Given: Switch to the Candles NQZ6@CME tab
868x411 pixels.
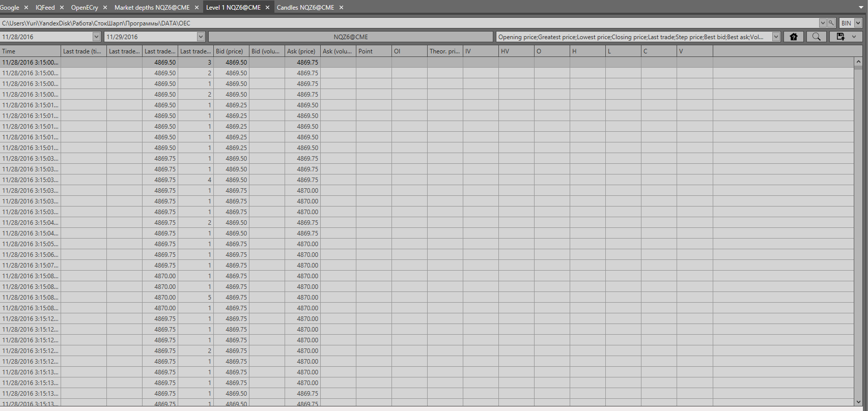Looking at the screenshot, I should pos(305,8).
